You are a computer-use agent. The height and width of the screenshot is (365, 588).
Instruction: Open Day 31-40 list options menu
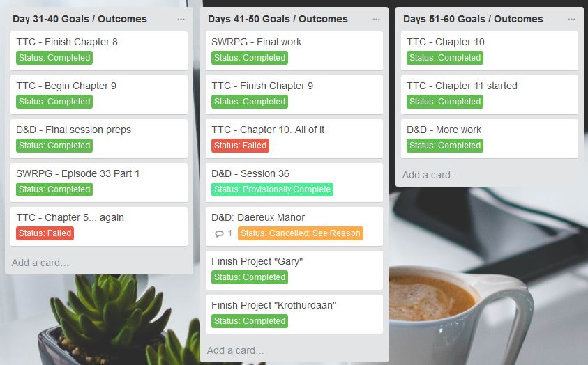click(x=181, y=19)
